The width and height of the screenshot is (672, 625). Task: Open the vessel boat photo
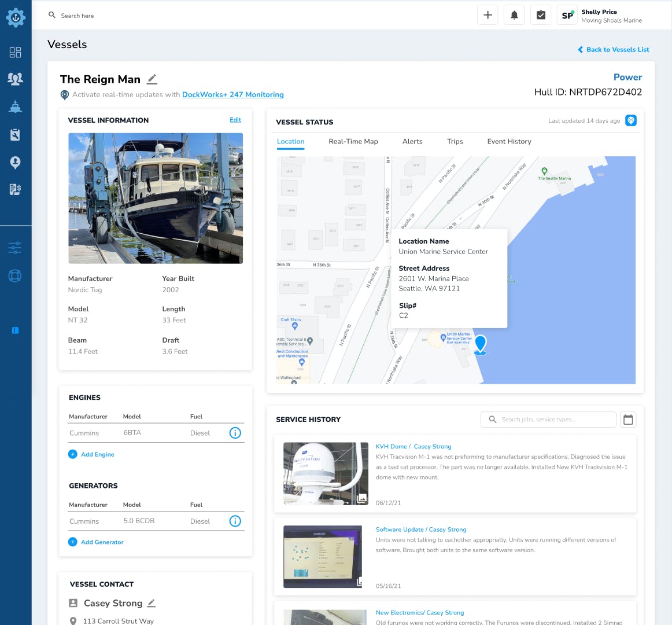[156, 198]
